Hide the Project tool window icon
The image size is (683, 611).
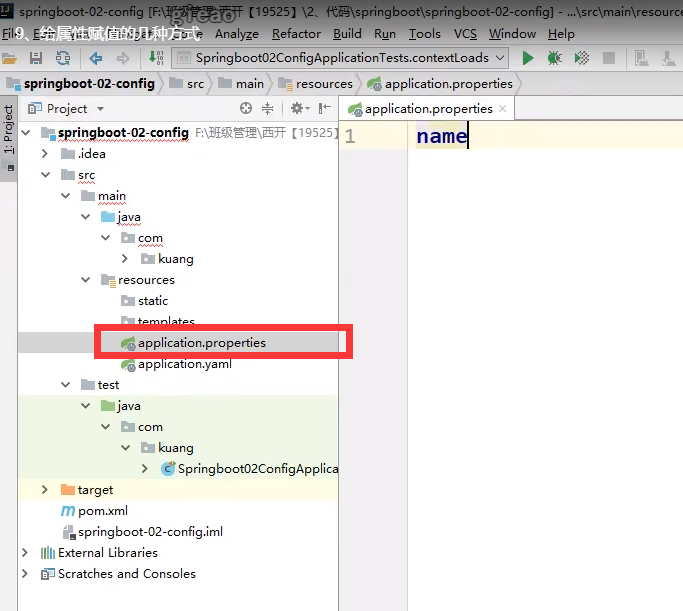tap(325, 108)
